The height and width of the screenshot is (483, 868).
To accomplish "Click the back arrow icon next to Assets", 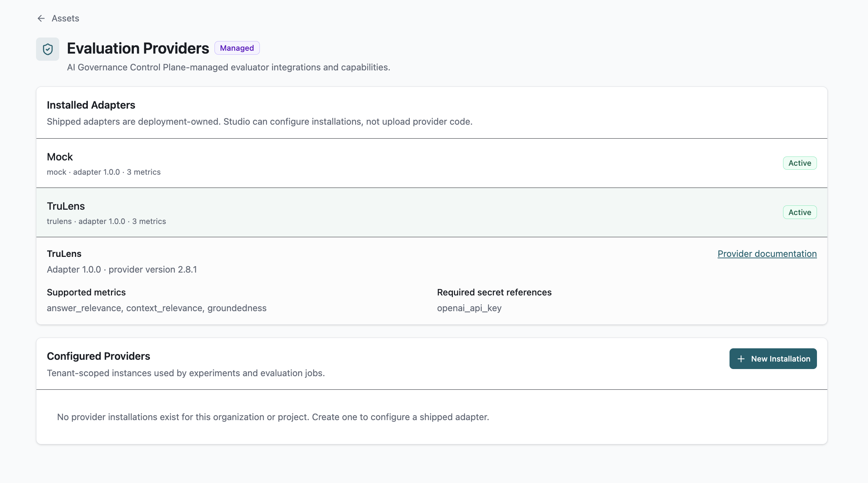I will point(41,18).
